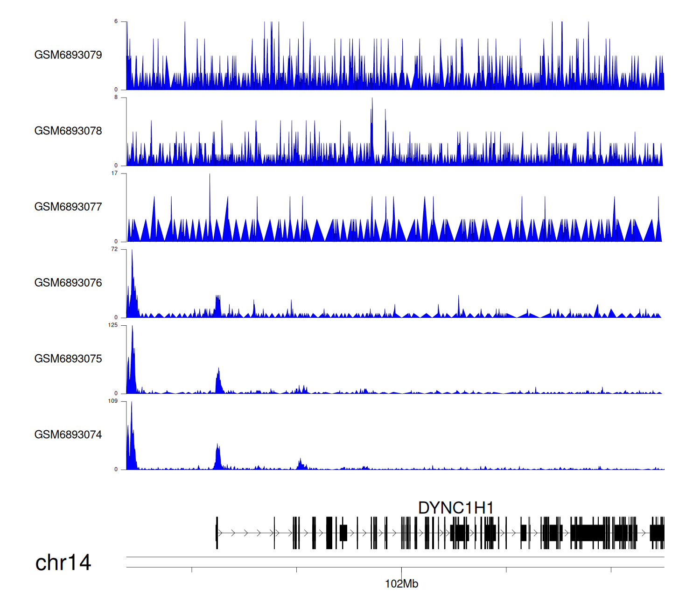This screenshot has width=700, height=616.
Task: Select the GSM6893076 track label
Action: tap(68, 283)
